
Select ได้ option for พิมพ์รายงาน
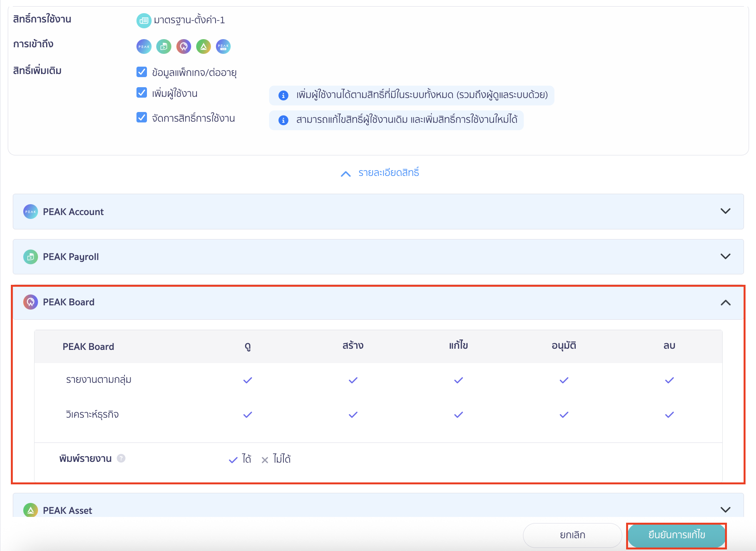[240, 459]
